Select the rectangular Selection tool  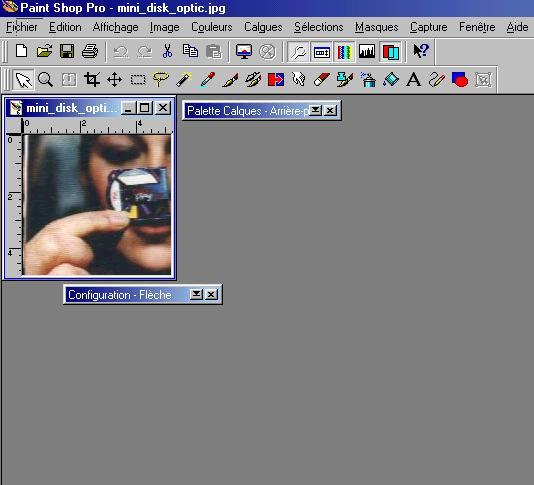pos(138,80)
